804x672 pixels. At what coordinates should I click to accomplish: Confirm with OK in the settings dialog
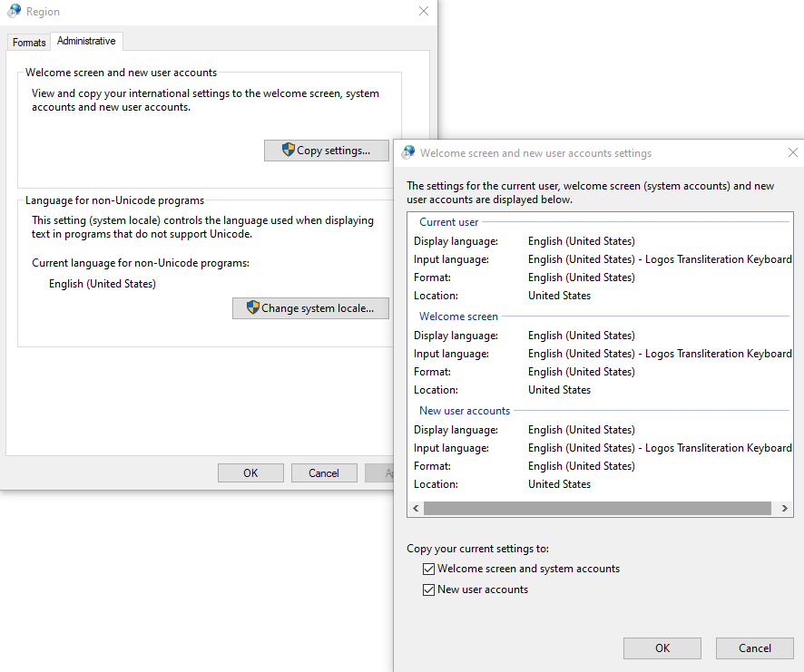662,648
